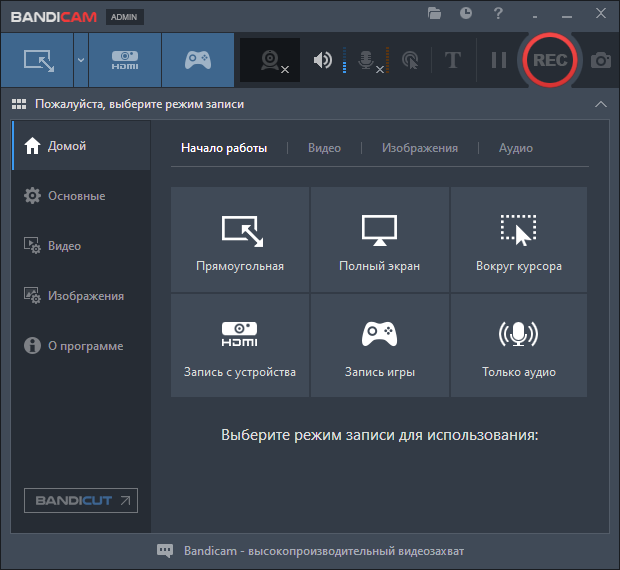Image resolution: width=620 pixels, height=570 pixels.
Task: Switch to the Аудио tab
Action: [x=516, y=148]
